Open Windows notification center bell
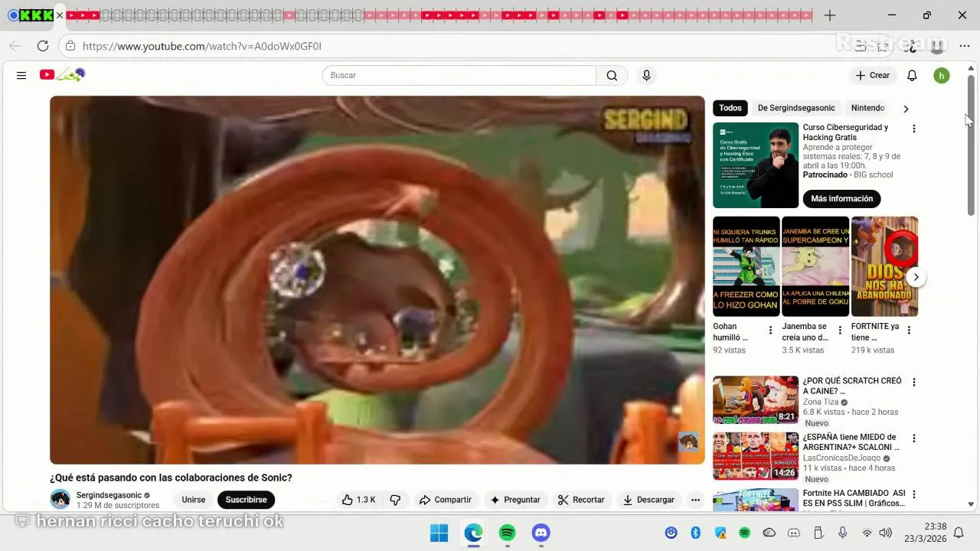This screenshot has height=551, width=980. coord(959,533)
